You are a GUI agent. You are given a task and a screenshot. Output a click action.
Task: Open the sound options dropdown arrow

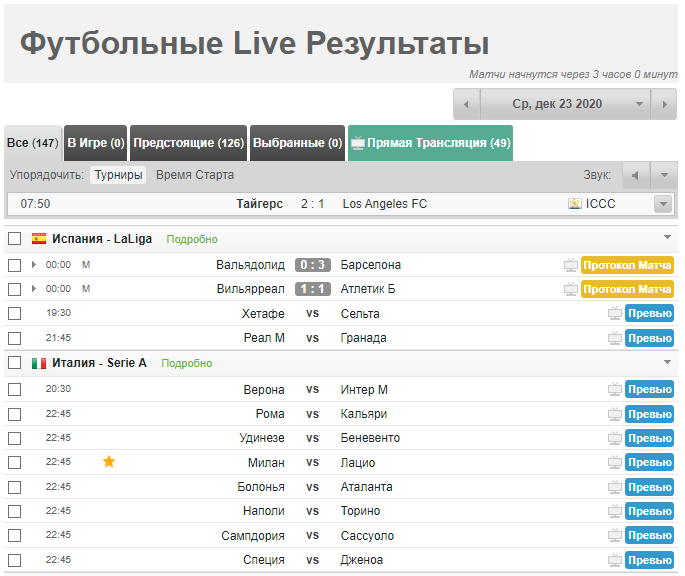664,175
